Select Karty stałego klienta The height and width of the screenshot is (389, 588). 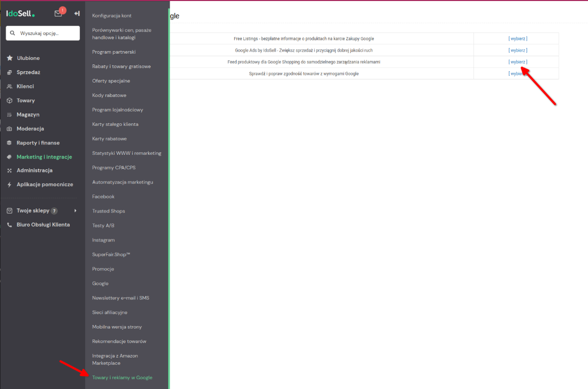coord(115,124)
